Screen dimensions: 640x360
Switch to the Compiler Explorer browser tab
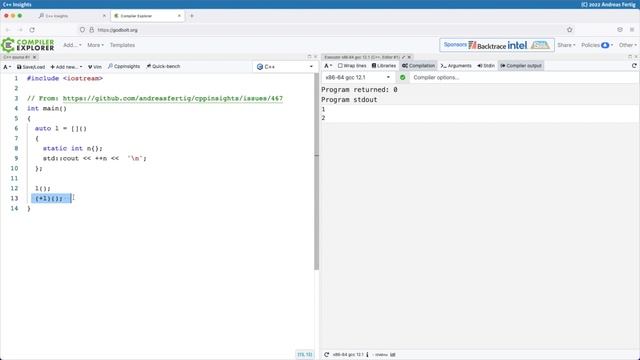click(x=147, y=16)
